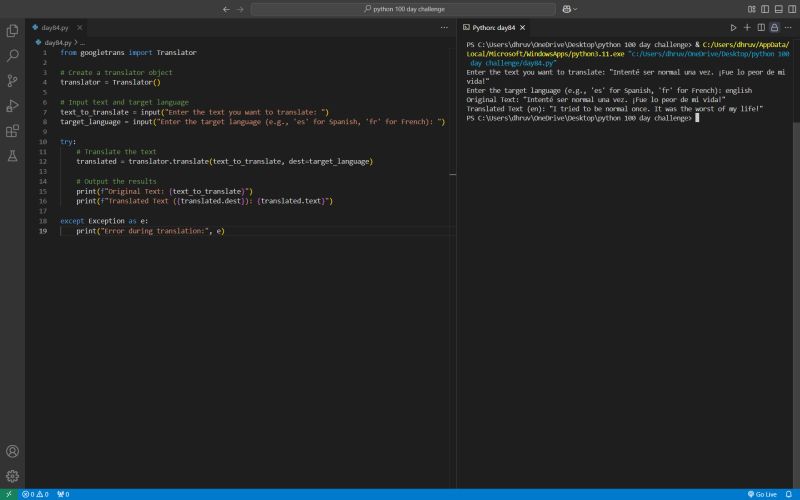Click the ports forwarded indicator
The image size is (800, 500).
(x=63, y=494)
